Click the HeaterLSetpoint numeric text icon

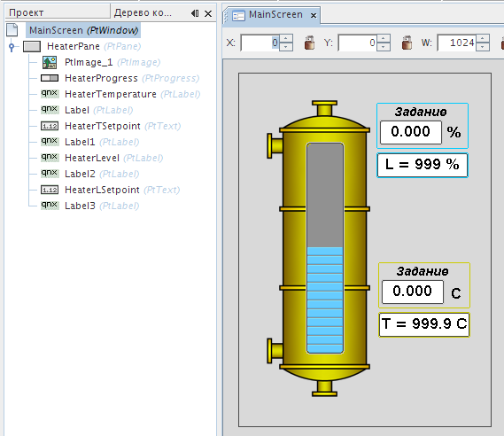[50, 190]
